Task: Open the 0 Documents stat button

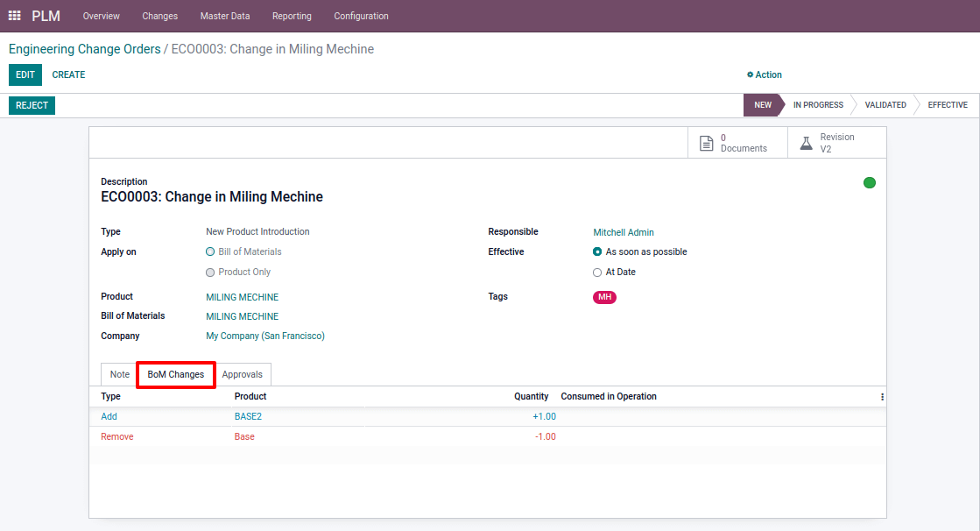Action: tap(737, 143)
